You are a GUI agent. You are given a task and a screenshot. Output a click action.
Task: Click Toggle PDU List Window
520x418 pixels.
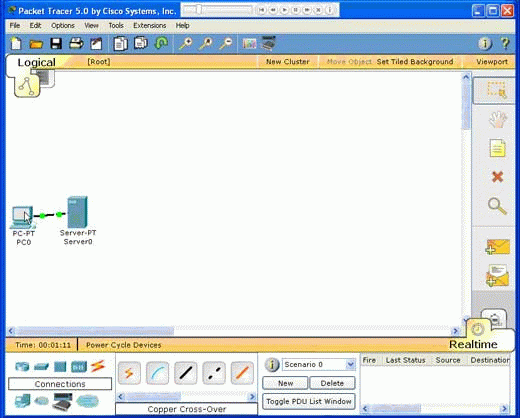[x=309, y=401]
